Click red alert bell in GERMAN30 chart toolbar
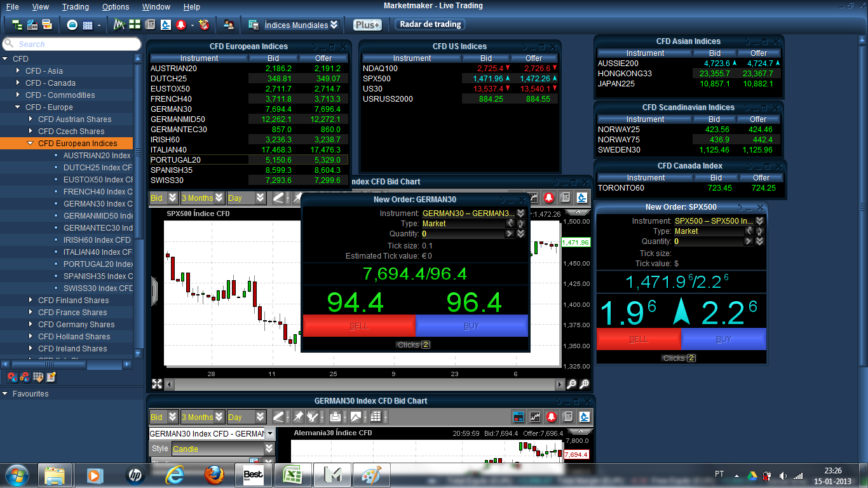 point(551,417)
